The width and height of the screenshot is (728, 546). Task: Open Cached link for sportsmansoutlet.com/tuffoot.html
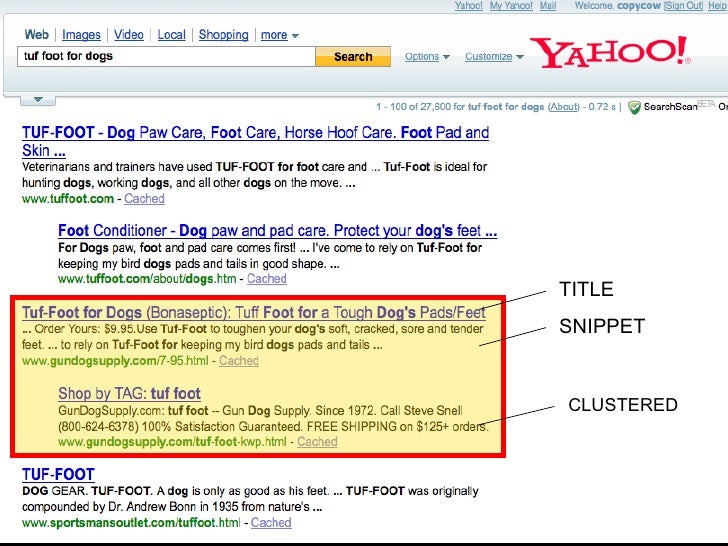pos(271,523)
